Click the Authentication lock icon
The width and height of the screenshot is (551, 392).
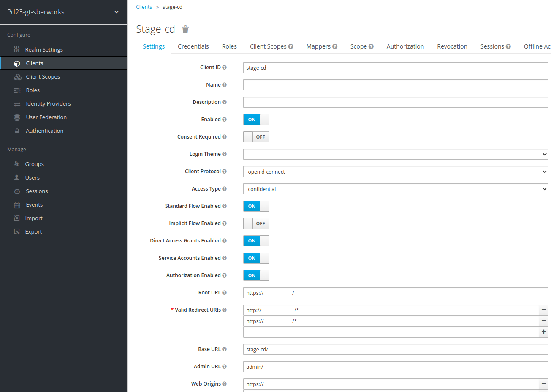point(17,131)
